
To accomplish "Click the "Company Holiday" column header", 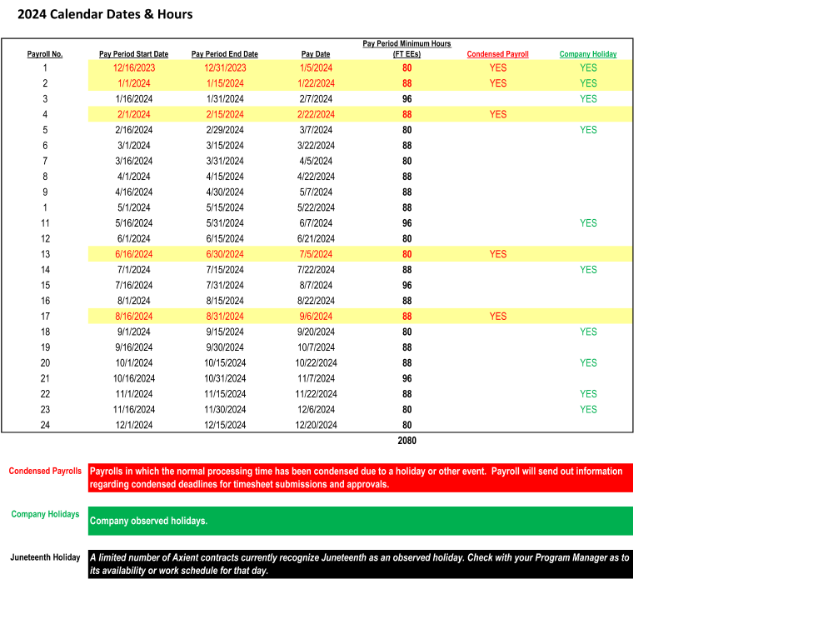I will point(588,53).
